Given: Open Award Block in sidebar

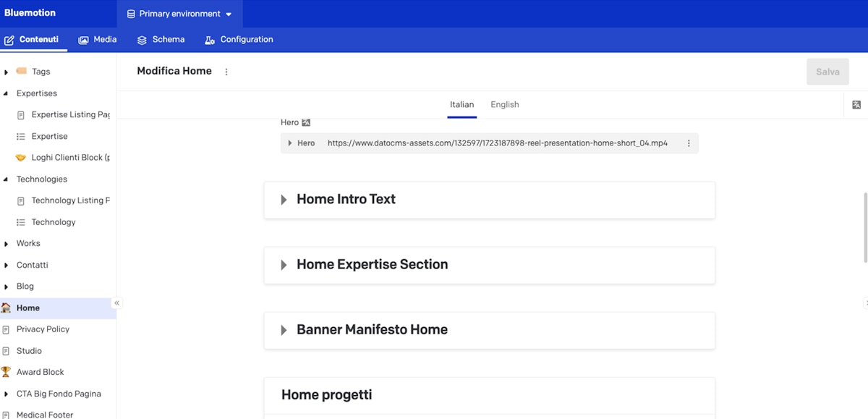Looking at the screenshot, I should coord(40,372).
